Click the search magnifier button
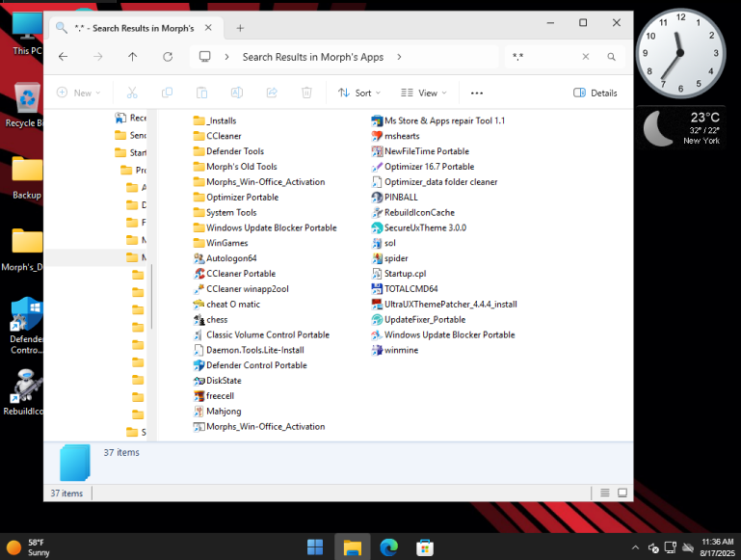 pyautogui.click(x=612, y=57)
